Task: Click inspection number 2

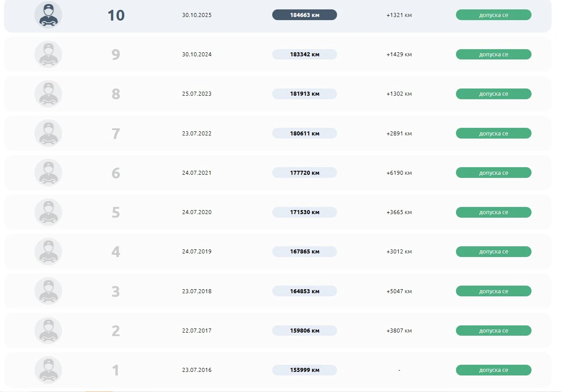Action: tap(116, 331)
